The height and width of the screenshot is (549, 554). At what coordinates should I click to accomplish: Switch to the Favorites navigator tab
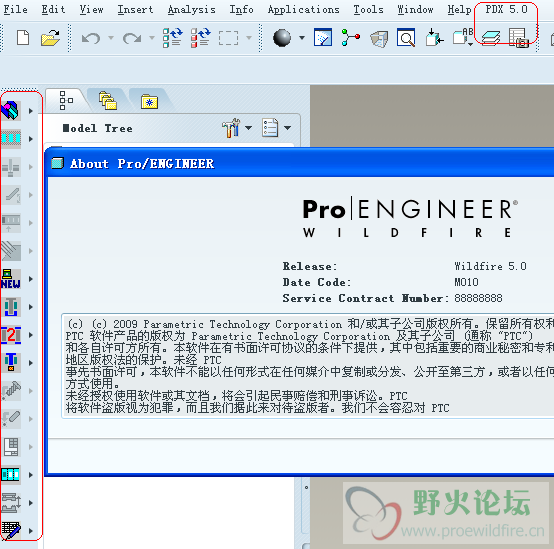click(149, 101)
